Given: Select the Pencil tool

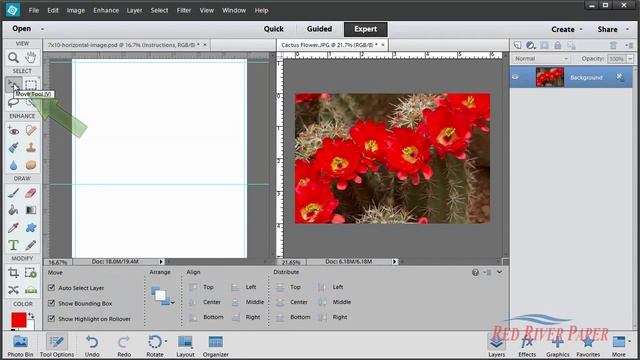Looking at the screenshot, I should coord(31,245).
